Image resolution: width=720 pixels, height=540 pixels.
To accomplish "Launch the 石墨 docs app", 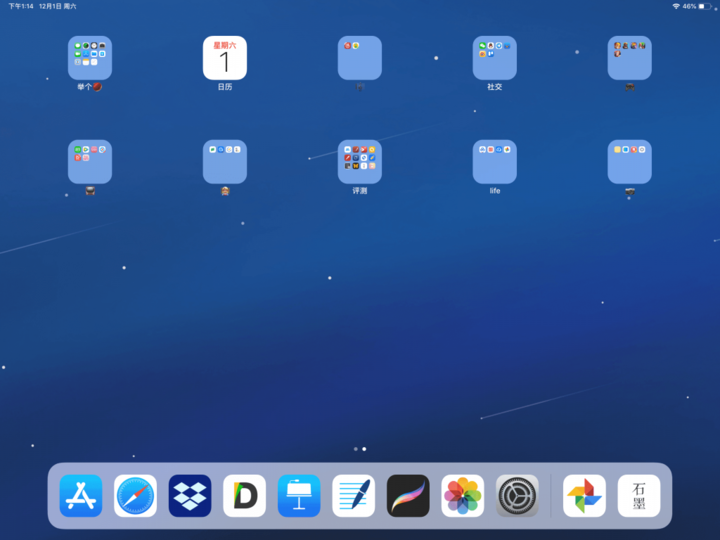I will (x=639, y=496).
